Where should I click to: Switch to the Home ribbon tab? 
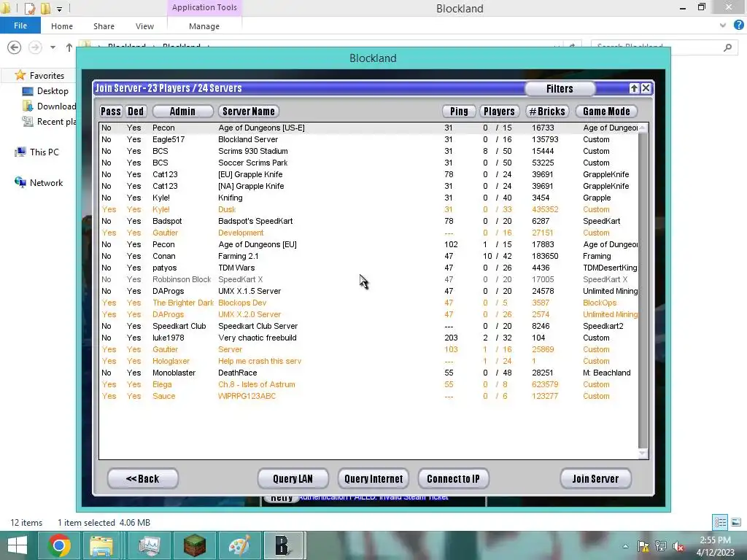(62, 26)
